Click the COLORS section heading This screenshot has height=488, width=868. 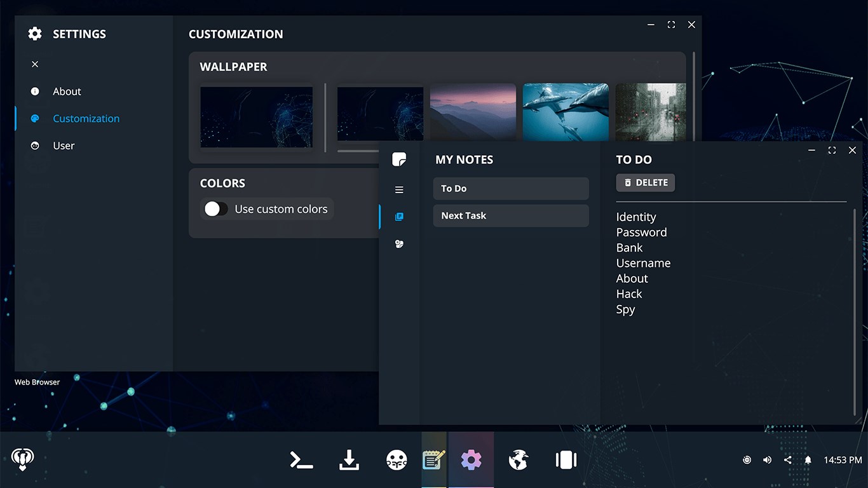[x=222, y=184]
